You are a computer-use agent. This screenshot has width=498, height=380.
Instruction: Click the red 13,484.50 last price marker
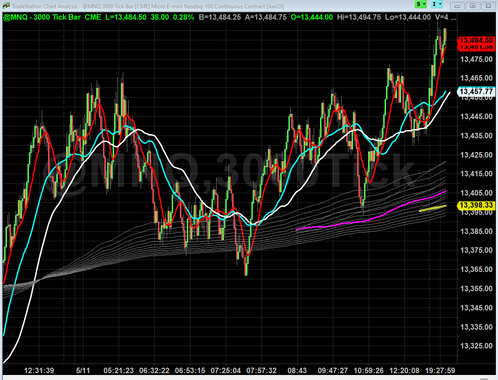click(476, 40)
